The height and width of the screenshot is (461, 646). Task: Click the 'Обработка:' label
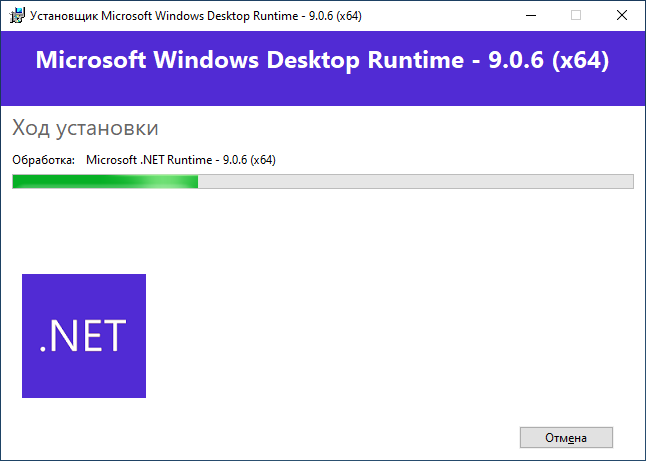click(x=44, y=160)
